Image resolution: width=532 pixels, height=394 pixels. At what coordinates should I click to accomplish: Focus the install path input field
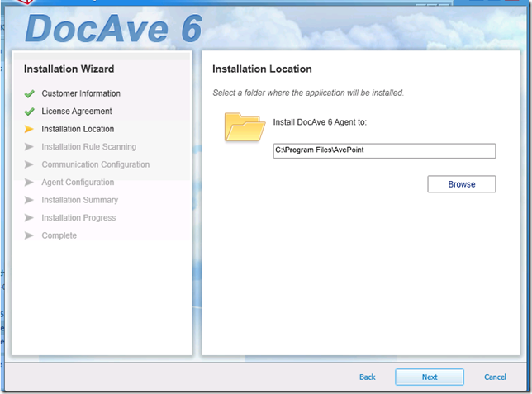pyautogui.click(x=384, y=150)
